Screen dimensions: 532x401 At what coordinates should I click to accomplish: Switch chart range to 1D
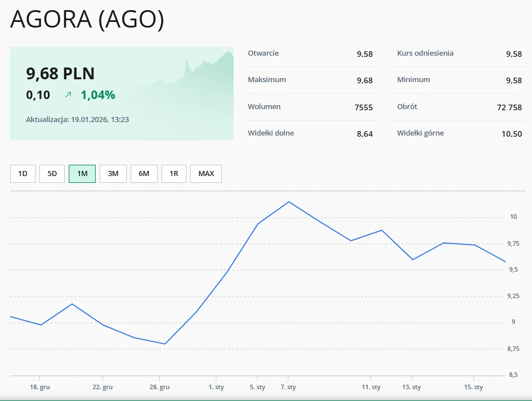[23, 174]
